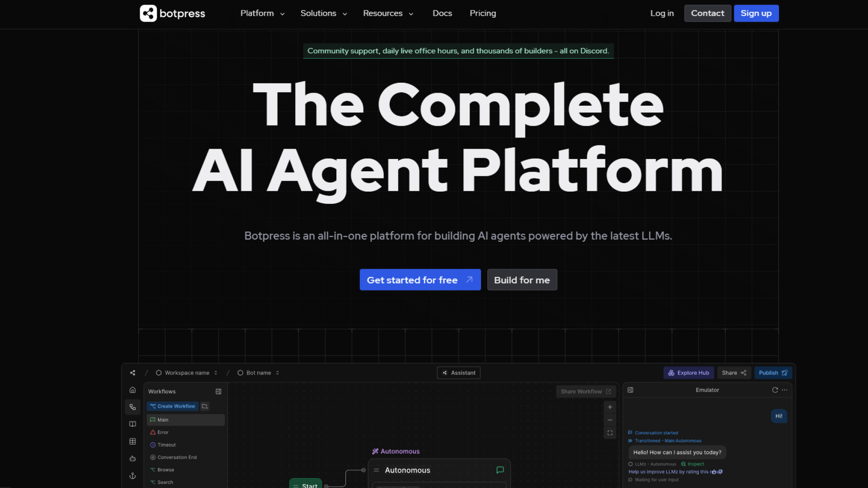Expand the Resources menu
The height and width of the screenshot is (488, 868).
point(388,14)
